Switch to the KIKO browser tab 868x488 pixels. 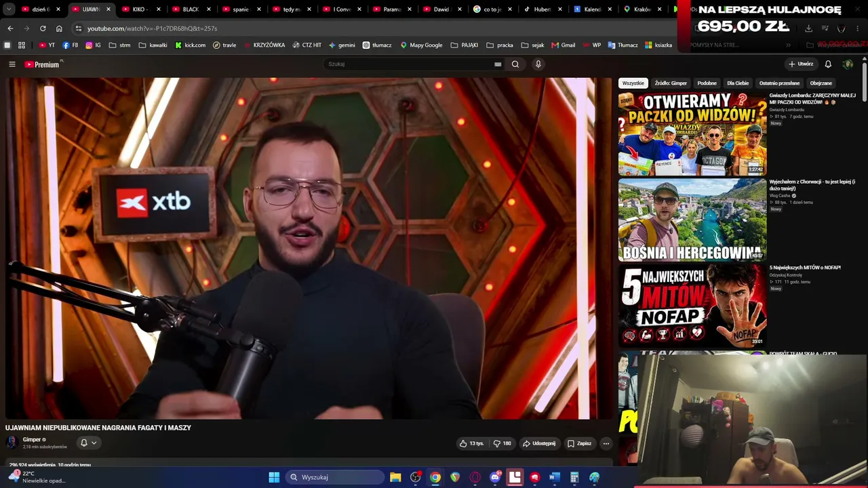[140, 9]
